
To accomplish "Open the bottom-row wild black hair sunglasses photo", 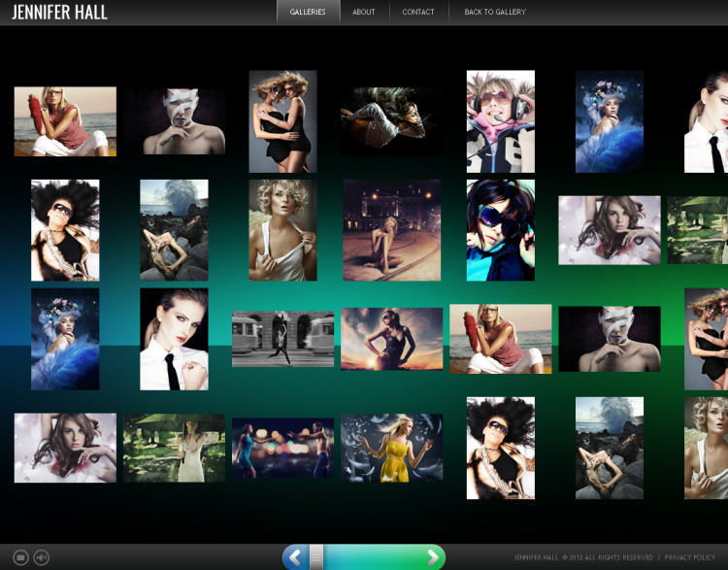I will click(501, 448).
